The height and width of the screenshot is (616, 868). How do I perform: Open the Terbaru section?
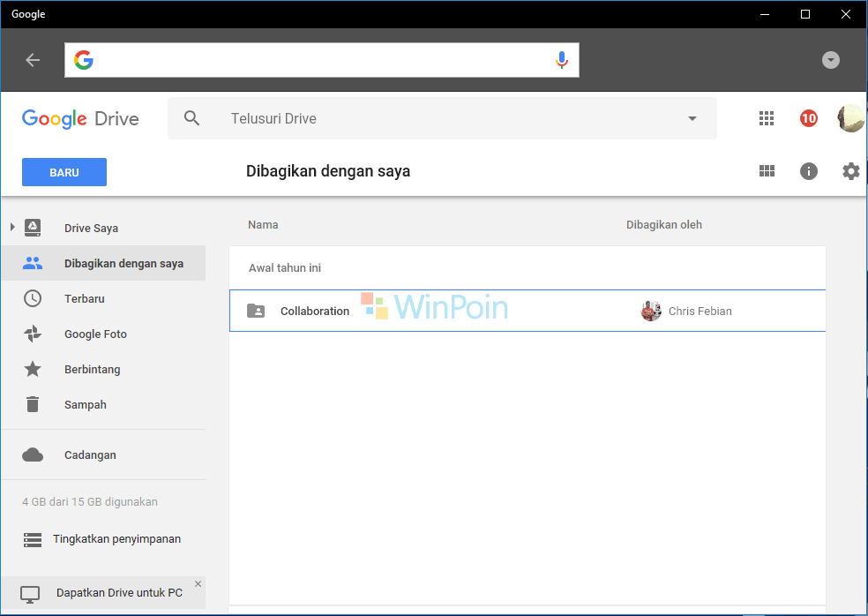click(86, 298)
